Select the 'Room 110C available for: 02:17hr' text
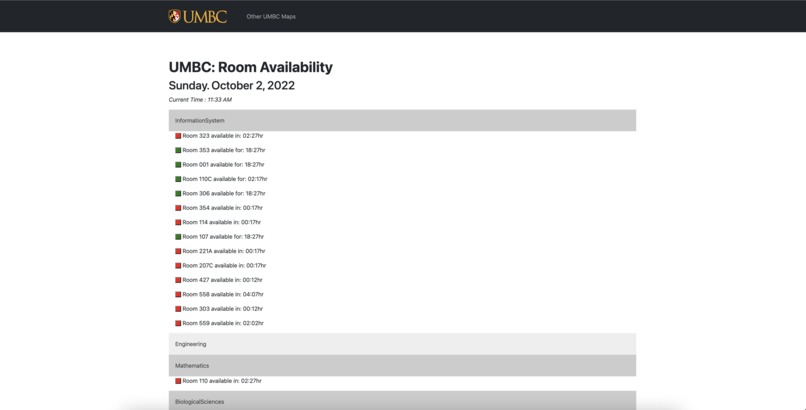The width and height of the screenshot is (806, 410). click(x=225, y=179)
